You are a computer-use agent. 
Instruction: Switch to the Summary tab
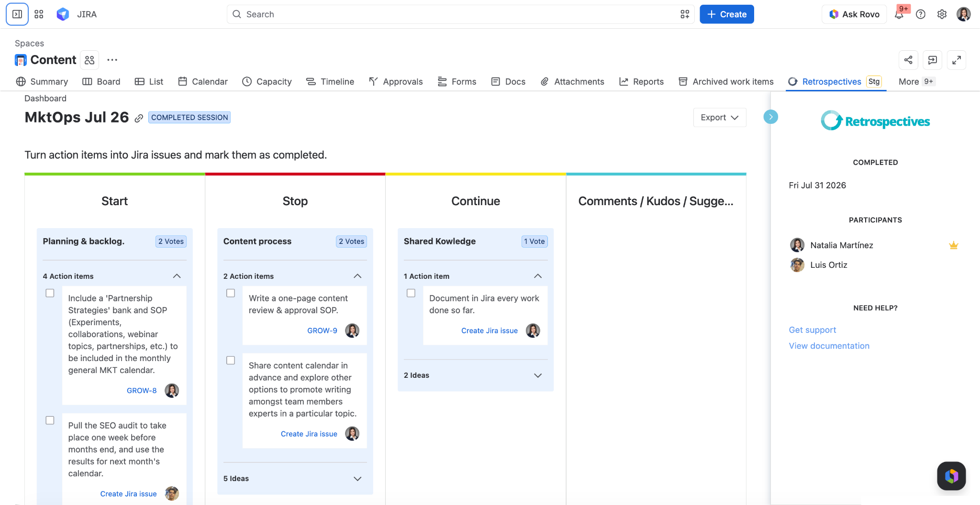[x=42, y=82]
